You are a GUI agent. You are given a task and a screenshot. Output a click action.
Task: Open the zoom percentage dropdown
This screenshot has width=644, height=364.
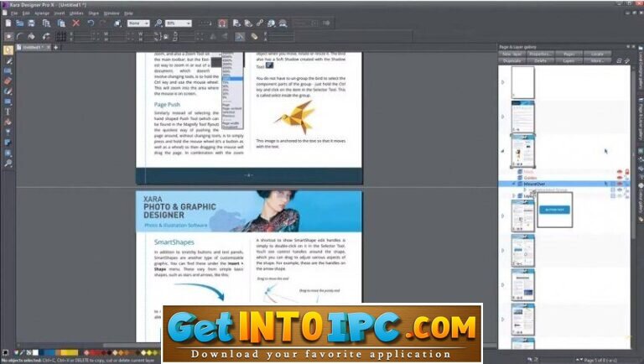pyautogui.click(x=179, y=23)
